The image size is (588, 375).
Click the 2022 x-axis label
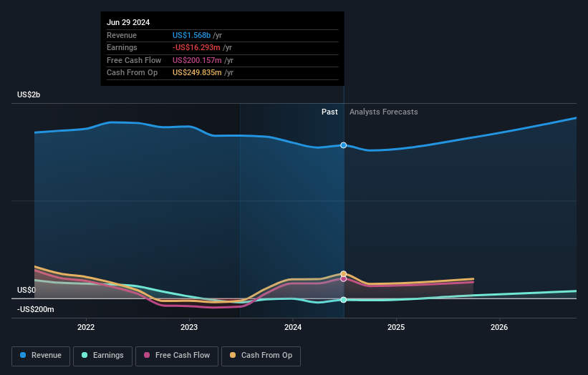(86, 327)
